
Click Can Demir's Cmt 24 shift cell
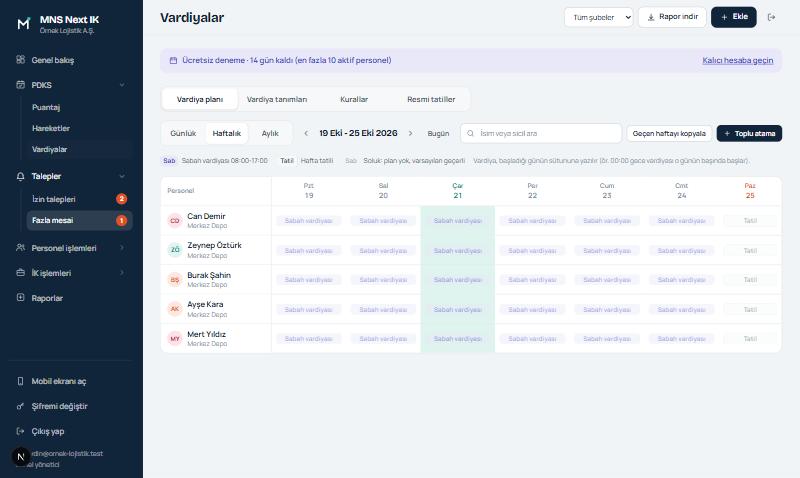coord(681,220)
